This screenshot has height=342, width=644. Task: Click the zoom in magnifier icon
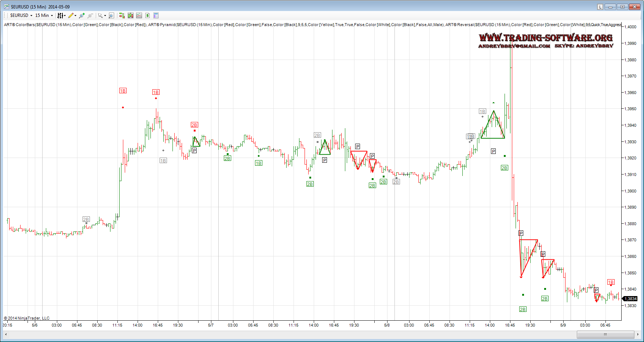coord(81,15)
